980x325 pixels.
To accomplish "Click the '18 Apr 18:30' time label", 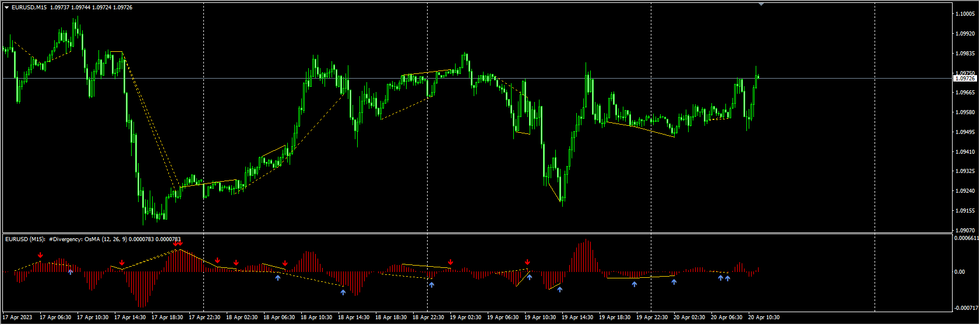I will coord(391,317).
